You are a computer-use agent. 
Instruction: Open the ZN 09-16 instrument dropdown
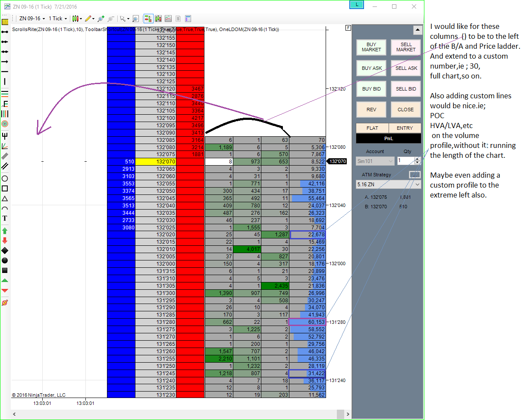pos(32,19)
